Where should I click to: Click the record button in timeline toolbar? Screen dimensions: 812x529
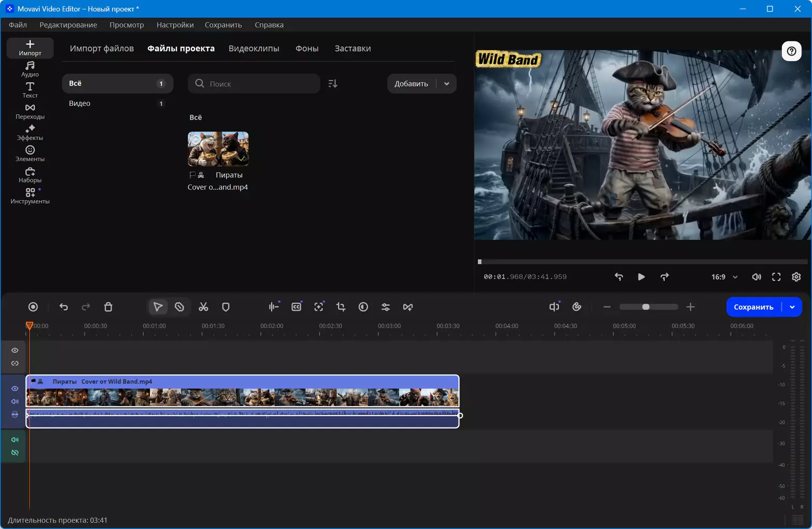(33, 307)
